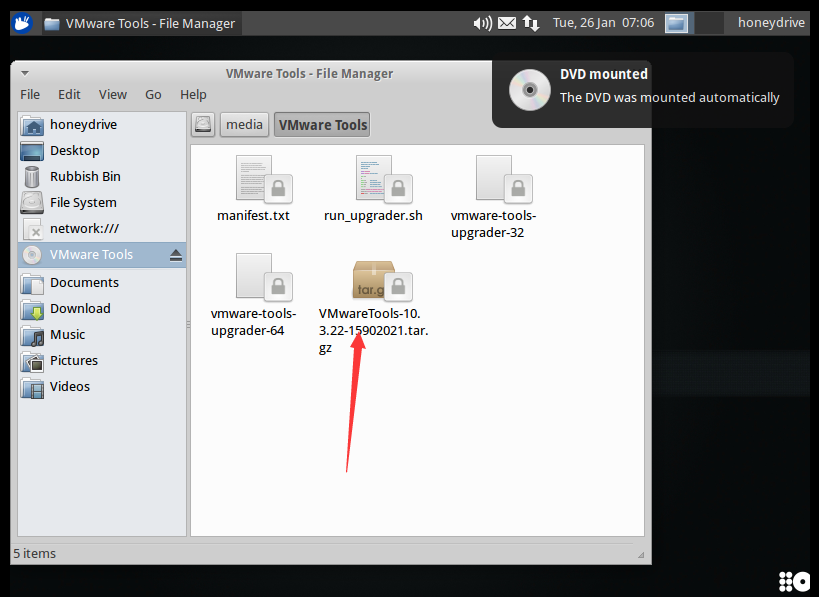The height and width of the screenshot is (597, 819).
Task: Open the mail envelope icon in panel
Action: [x=507, y=23]
